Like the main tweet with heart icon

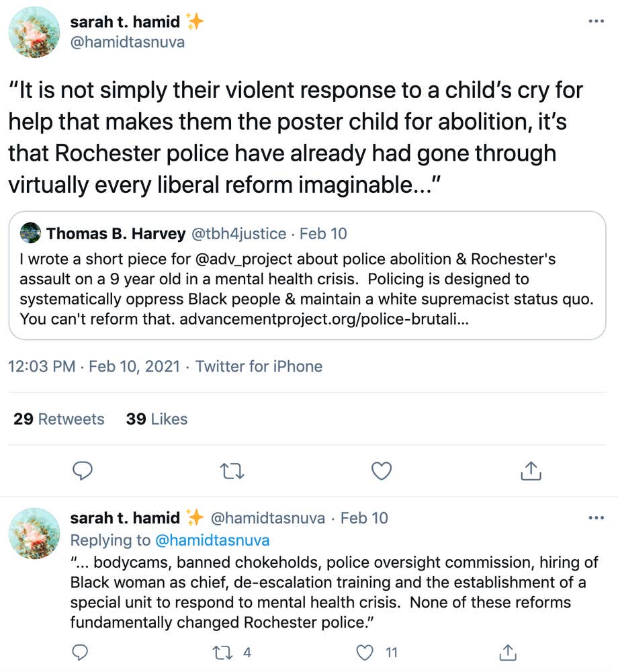pyautogui.click(x=381, y=470)
